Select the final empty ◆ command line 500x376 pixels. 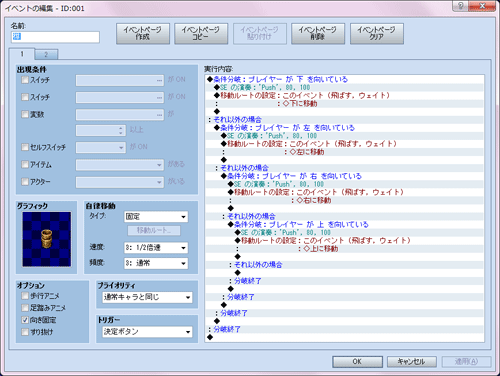click(344, 337)
